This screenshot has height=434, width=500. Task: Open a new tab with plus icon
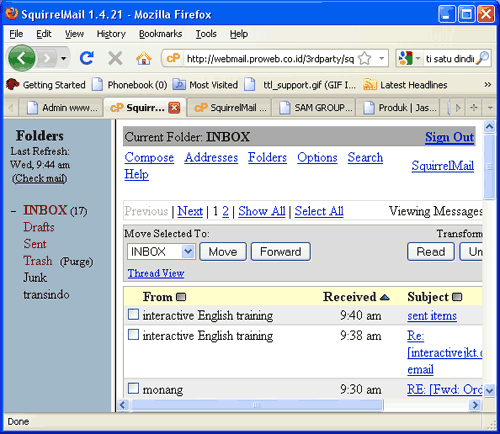point(474,108)
